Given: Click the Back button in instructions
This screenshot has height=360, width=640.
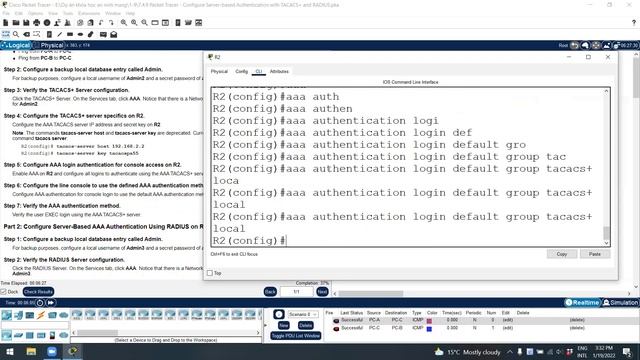Looking at the screenshot, I should [x=270, y=291].
